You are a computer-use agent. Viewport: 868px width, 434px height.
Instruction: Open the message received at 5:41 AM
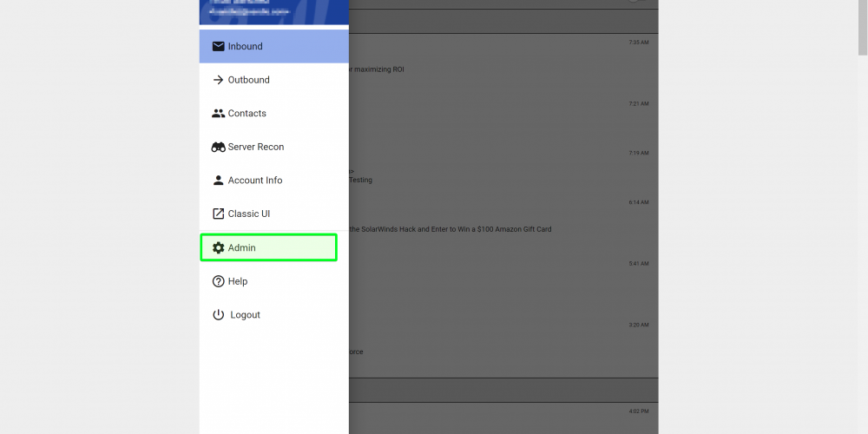point(503,286)
